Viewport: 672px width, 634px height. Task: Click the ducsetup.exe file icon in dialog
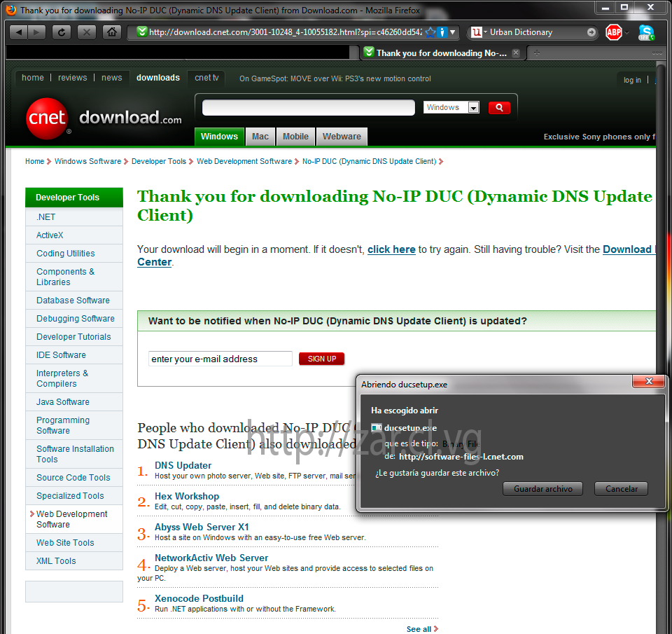[377, 427]
